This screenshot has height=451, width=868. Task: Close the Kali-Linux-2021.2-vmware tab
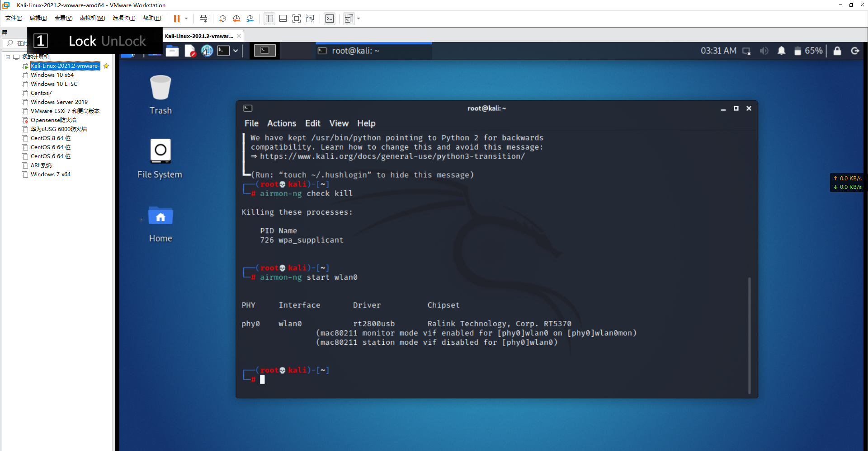pyautogui.click(x=239, y=36)
